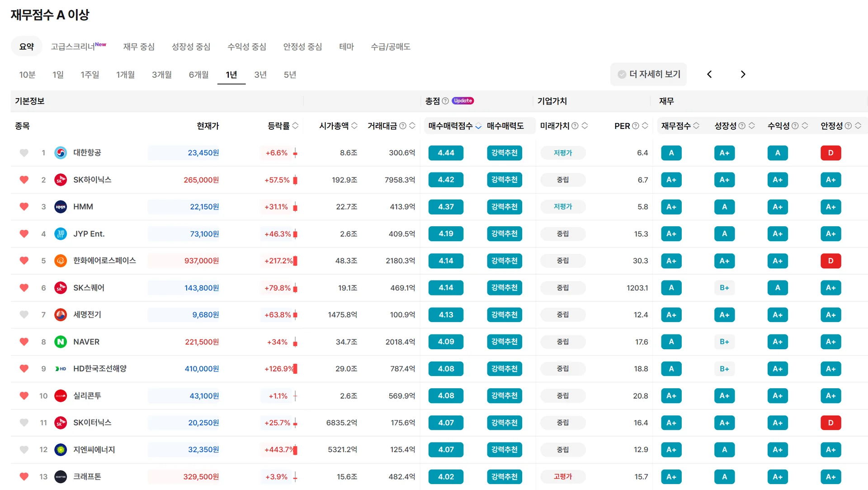Click the help icon next to PER
Screen dimensions: 868x490
coord(636,126)
